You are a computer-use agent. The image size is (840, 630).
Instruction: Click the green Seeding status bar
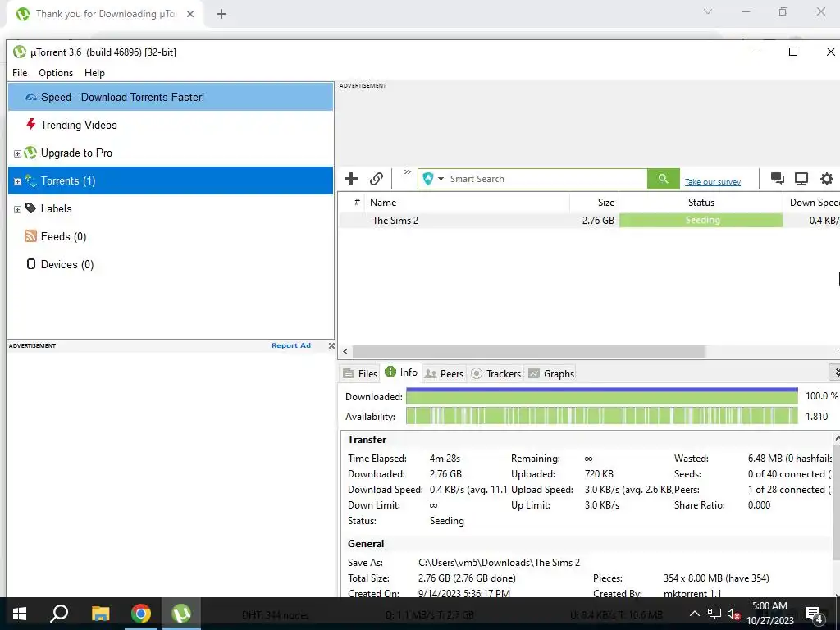(701, 220)
